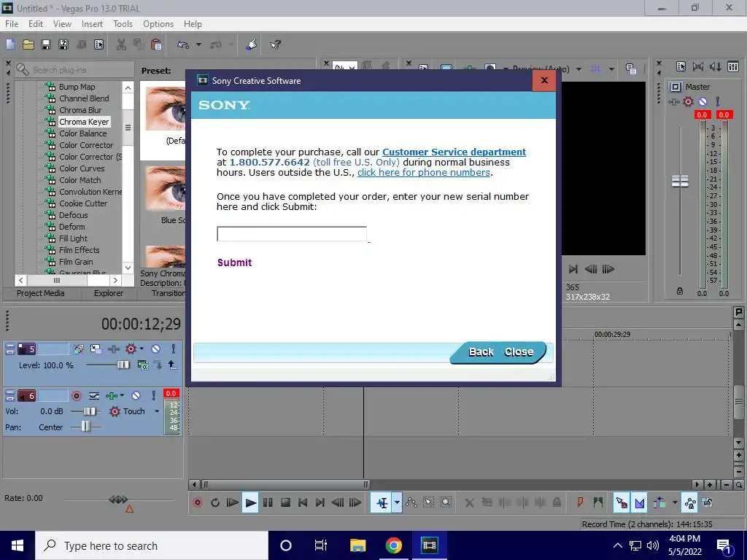This screenshot has height=560, width=747.
Task: Open the File menu
Action: (x=12, y=24)
